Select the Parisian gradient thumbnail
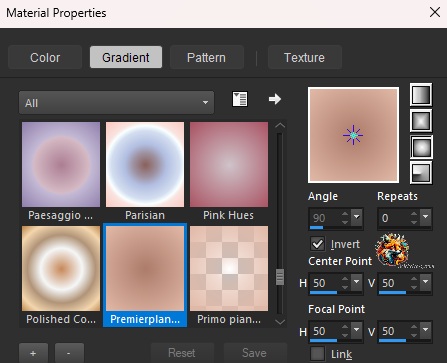The width and height of the screenshot is (447, 363). [145, 164]
